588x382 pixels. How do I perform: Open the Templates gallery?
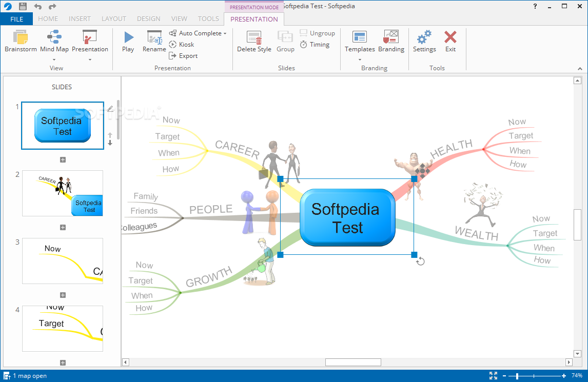[x=360, y=41]
